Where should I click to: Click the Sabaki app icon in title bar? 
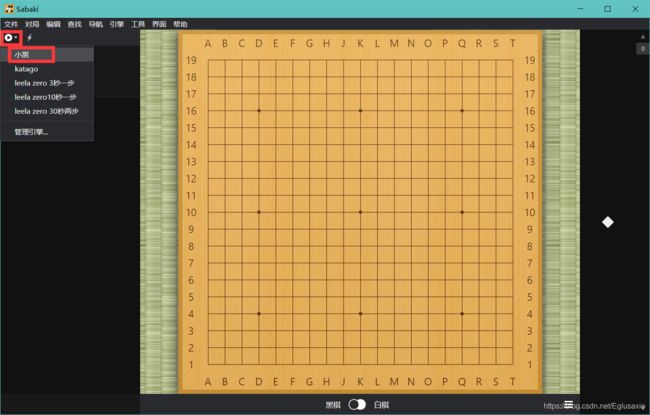9,8
